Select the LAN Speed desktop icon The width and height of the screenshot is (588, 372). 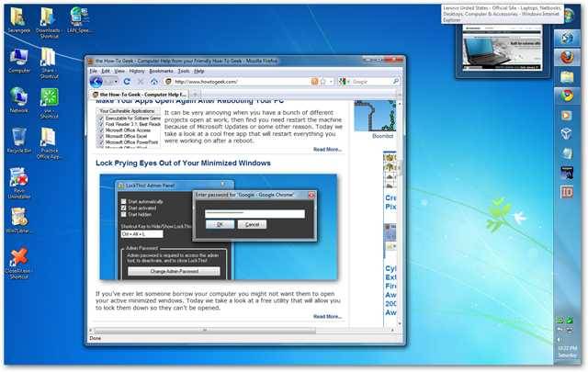(79, 20)
